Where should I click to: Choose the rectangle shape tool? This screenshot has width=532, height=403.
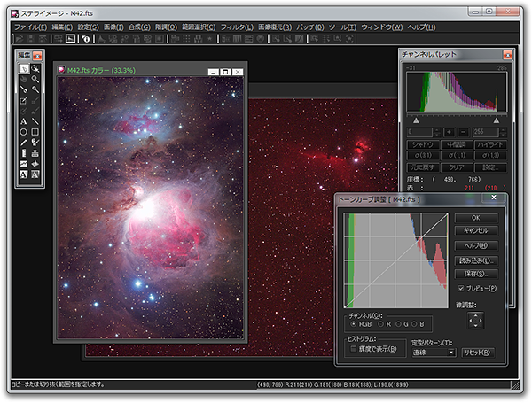click(x=35, y=132)
